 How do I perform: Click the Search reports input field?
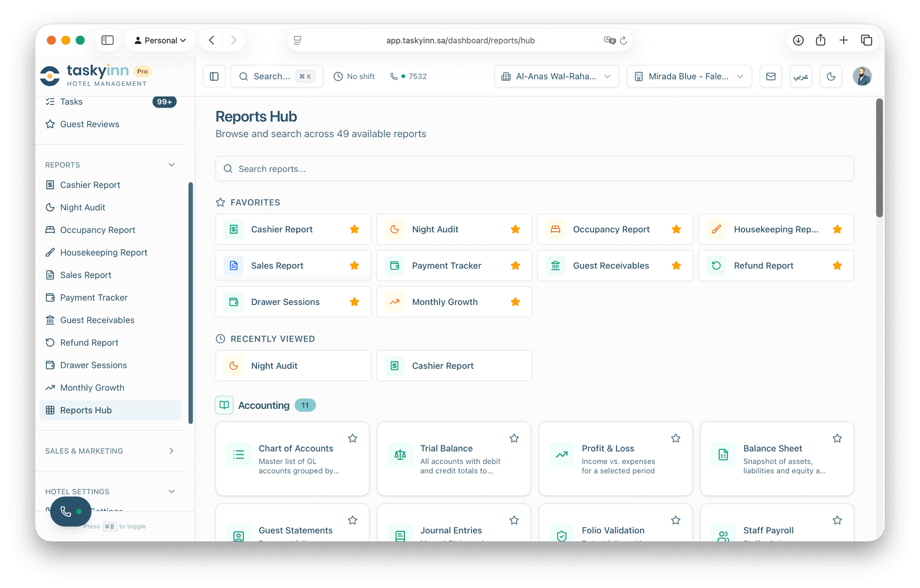[x=534, y=169]
